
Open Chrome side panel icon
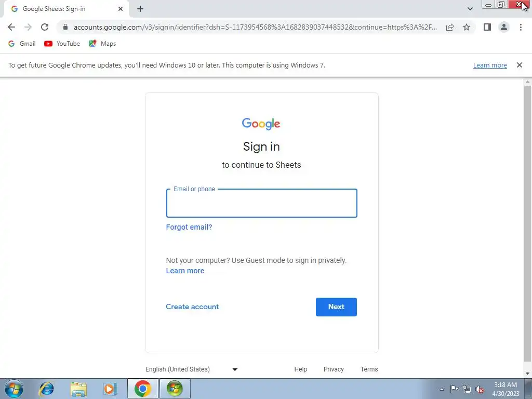tap(487, 27)
